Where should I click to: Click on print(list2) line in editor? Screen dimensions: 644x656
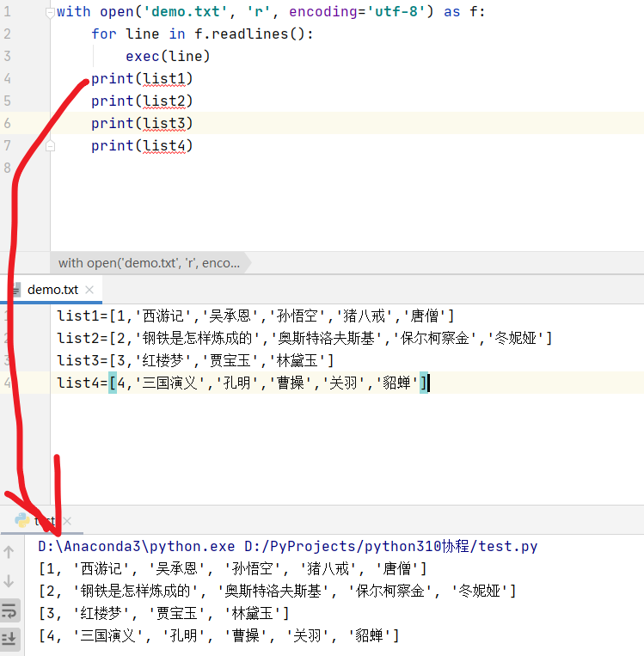click(142, 101)
